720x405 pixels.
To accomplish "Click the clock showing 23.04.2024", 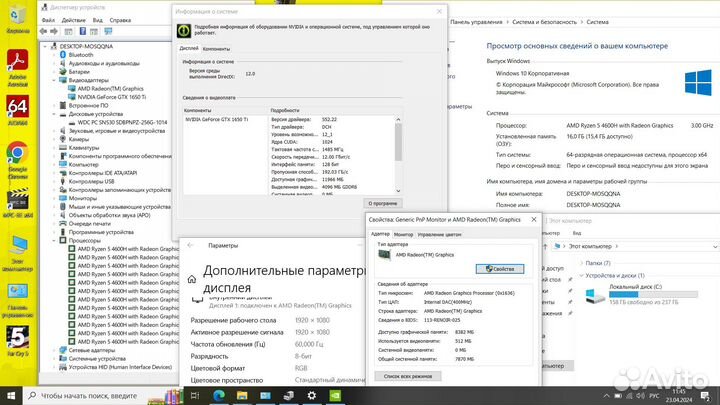I will [x=679, y=396].
